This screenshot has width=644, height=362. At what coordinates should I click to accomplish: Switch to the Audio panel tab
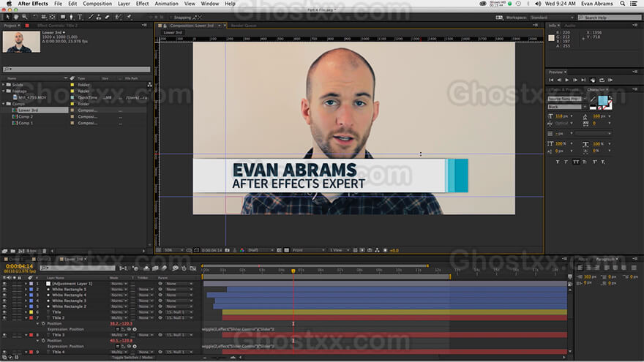pyautogui.click(x=569, y=26)
